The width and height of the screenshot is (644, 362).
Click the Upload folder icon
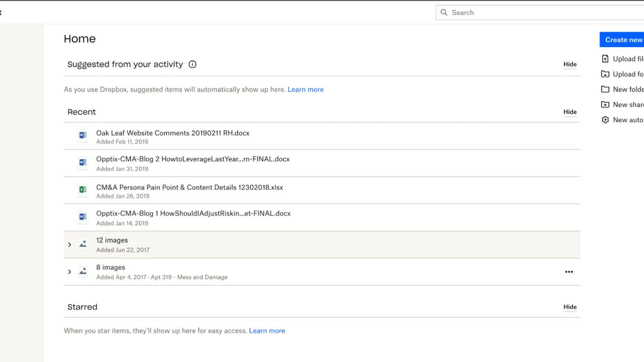click(605, 74)
